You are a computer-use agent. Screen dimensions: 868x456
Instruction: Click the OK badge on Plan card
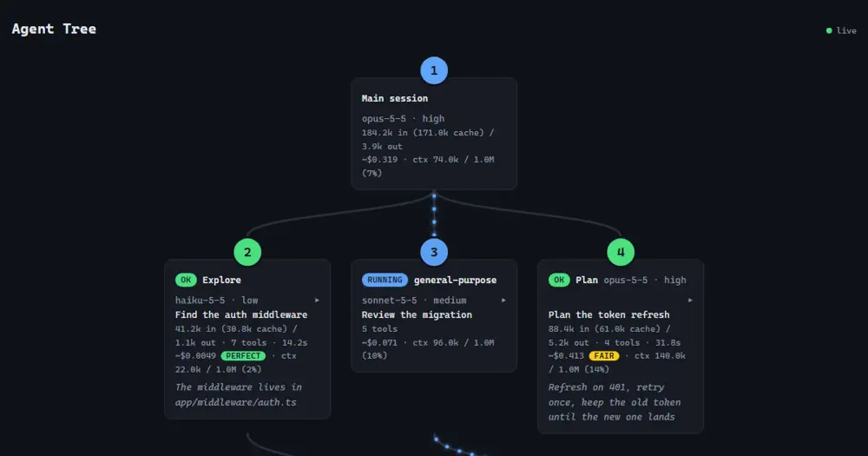click(559, 280)
